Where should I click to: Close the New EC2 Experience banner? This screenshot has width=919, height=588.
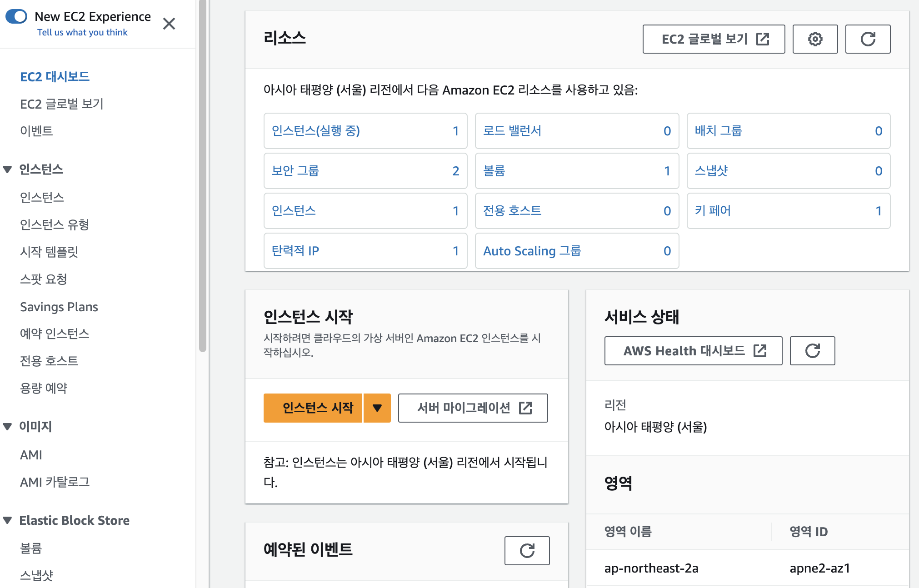(x=169, y=24)
